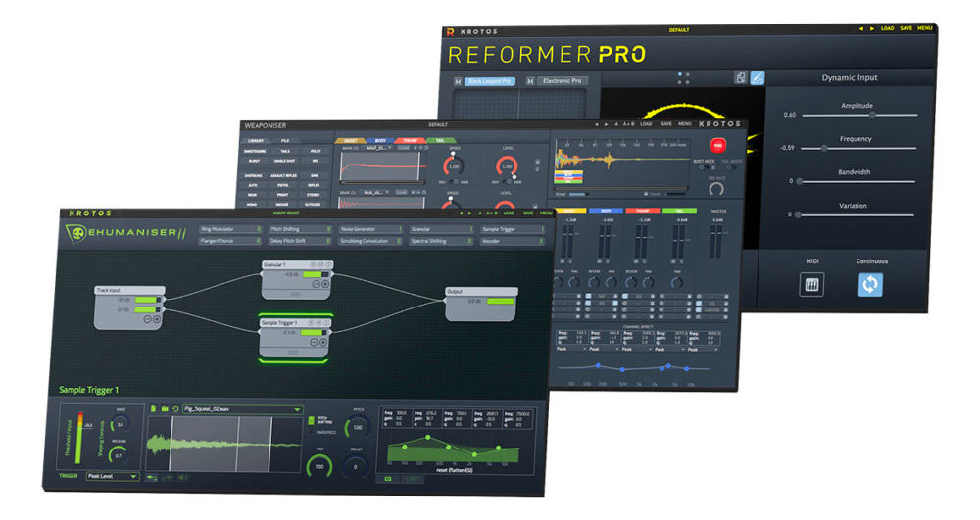This screenshot has width=980, height=520.
Task: Click the next preset arrow in Reformer Pro
Action: coord(873,28)
